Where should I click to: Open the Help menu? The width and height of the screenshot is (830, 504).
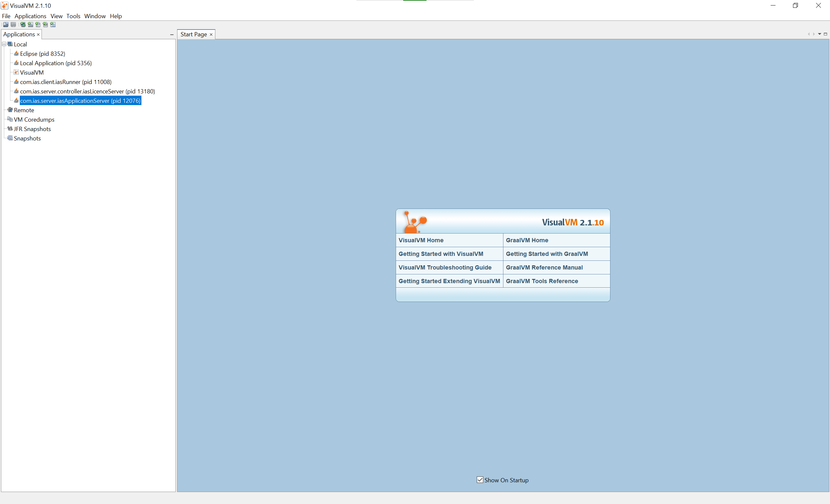click(116, 16)
